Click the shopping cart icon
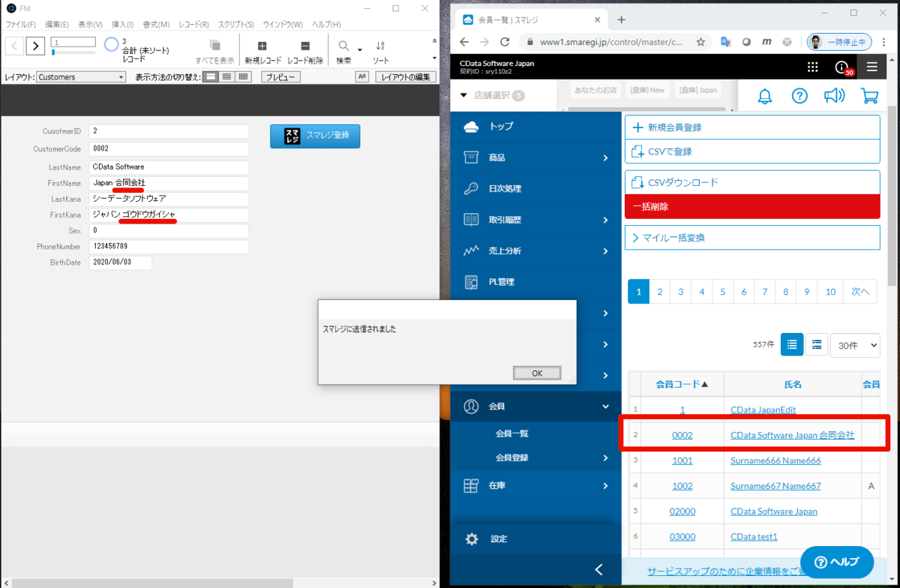 point(869,96)
